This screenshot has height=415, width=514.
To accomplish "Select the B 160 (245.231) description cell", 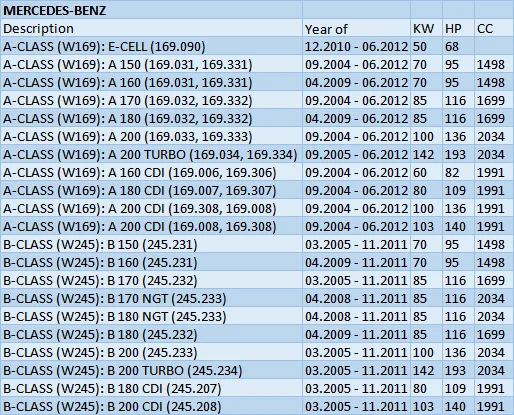I will 152,262.
